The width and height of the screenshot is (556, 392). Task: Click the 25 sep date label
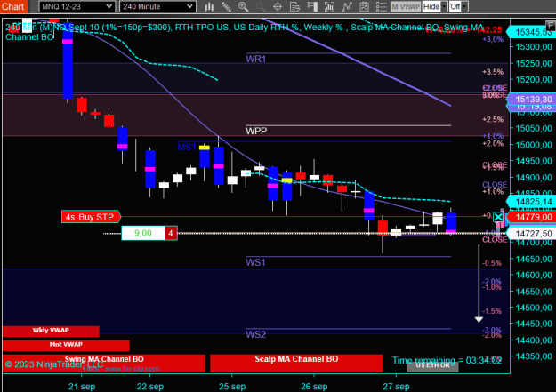click(232, 387)
